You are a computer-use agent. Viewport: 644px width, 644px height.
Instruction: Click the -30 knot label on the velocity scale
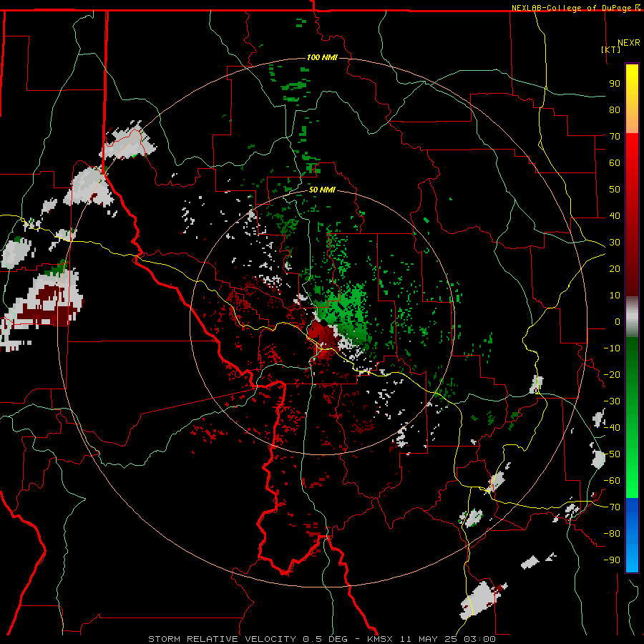pyautogui.click(x=612, y=401)
